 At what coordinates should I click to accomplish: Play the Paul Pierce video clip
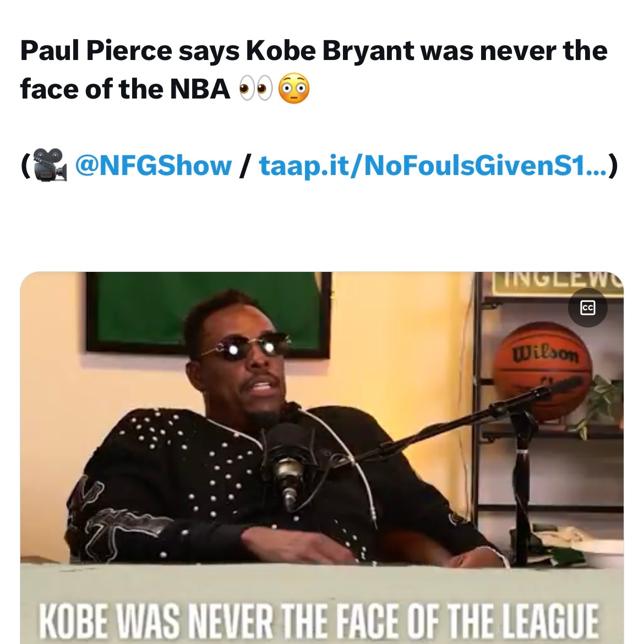(321, 457)
